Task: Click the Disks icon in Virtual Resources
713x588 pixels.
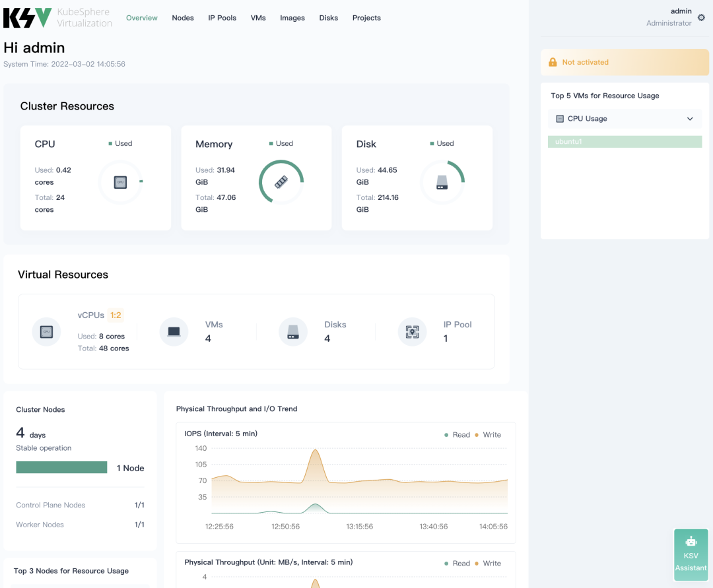Action: tap(293, 332)
